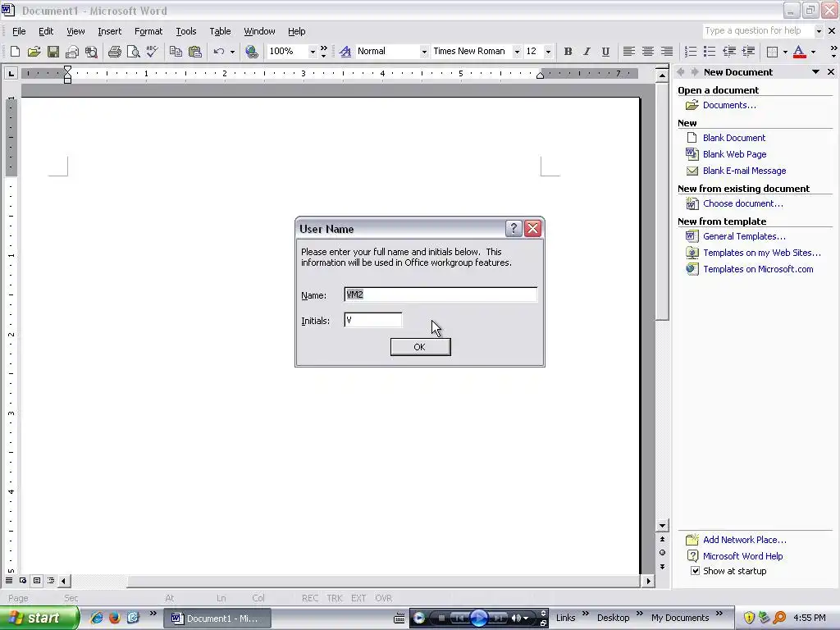Click the Undo arrow icon

click(x=218, y=52)
